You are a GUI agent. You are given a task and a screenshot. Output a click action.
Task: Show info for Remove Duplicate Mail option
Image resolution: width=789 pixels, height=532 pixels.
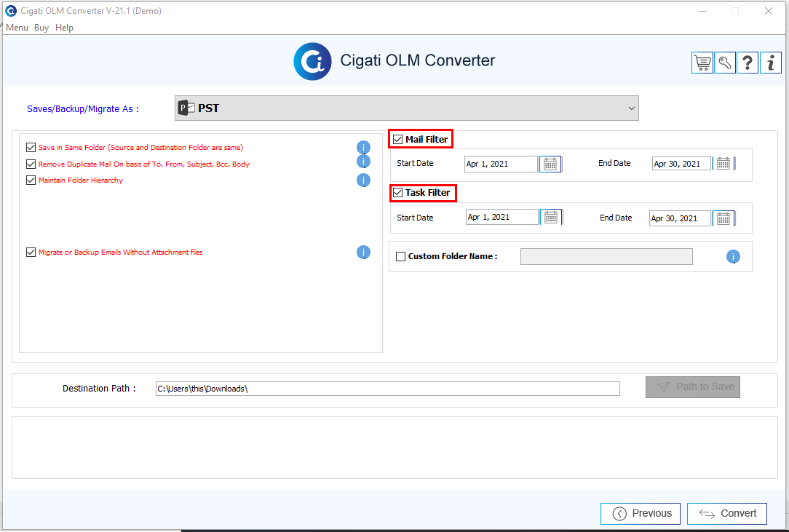(x=363, y=161)
